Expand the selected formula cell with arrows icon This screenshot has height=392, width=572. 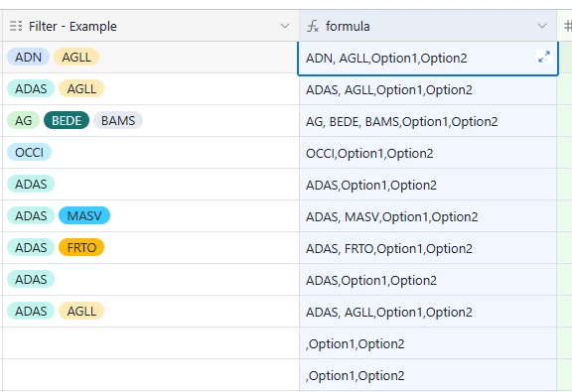tap(544, 58)
